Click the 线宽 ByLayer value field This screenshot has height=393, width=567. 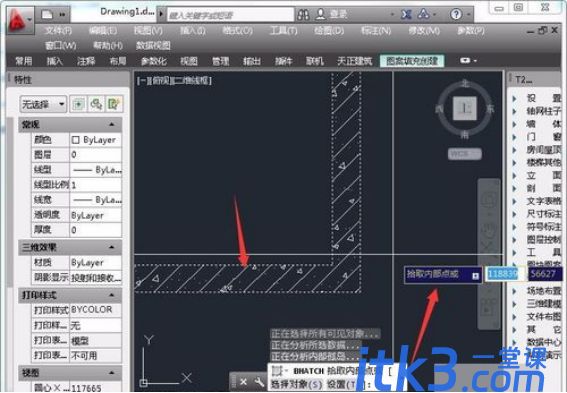click(96, 200)
